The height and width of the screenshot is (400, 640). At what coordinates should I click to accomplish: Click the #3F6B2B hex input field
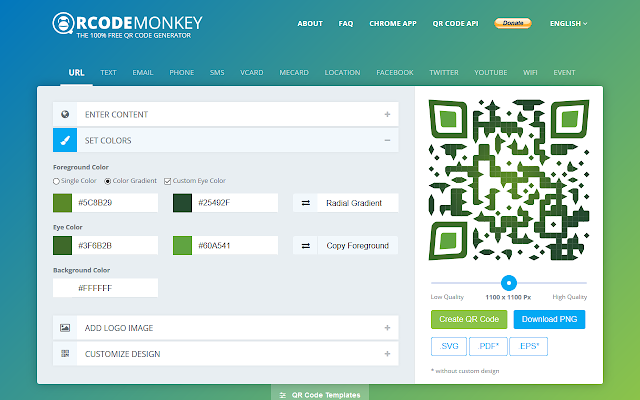pyautogui.click(x=115, y=246)
